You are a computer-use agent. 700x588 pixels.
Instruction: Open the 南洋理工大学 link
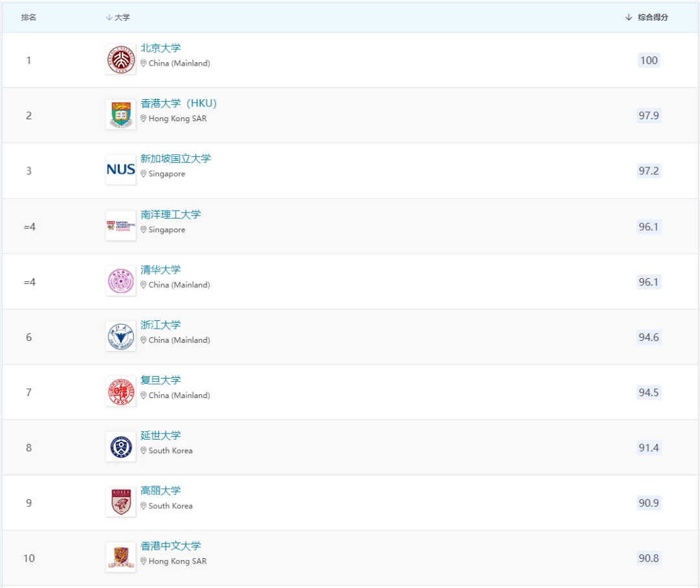click(170, 215)
